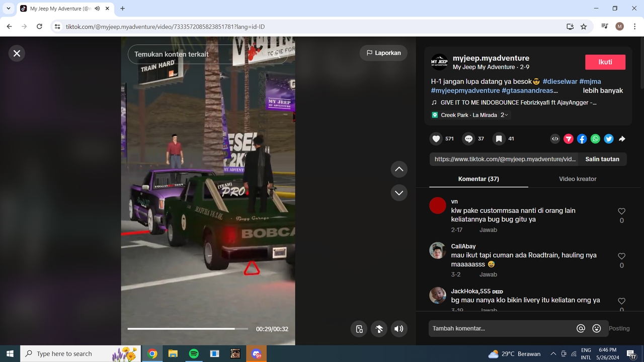The width and height of the screenshot is (644, 362).
Task: Open Chrome media control icon
Action: 605,27
